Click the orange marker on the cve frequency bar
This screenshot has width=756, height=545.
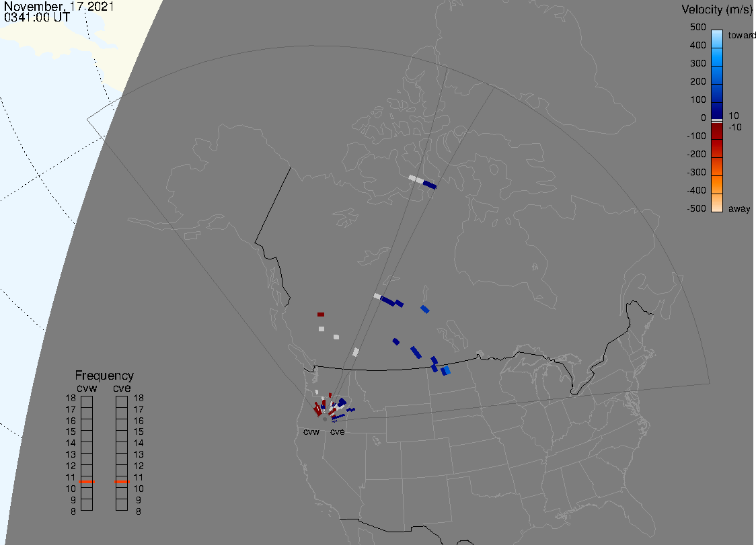pyautogui.click(x=122, y=481)
